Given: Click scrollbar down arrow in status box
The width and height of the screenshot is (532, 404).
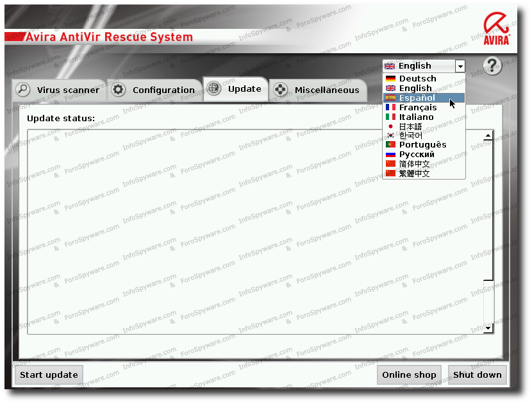Looking at the screenshot, I should (488, 328).
